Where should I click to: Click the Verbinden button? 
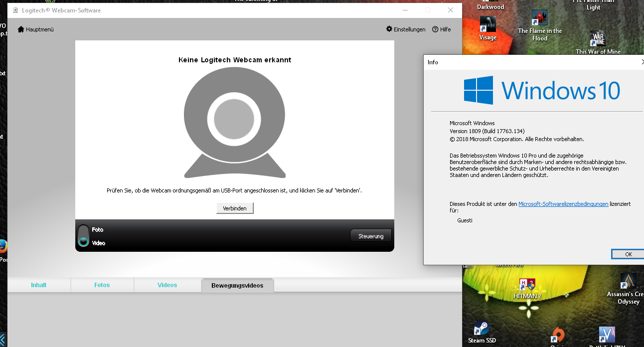click(x=235, y=208)
